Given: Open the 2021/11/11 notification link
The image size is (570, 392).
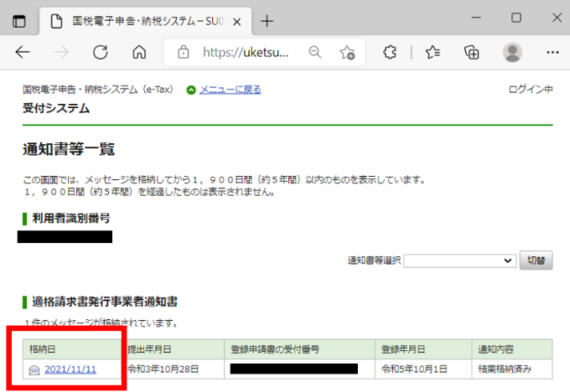Looking at the screenshot, I should point(70,369).
